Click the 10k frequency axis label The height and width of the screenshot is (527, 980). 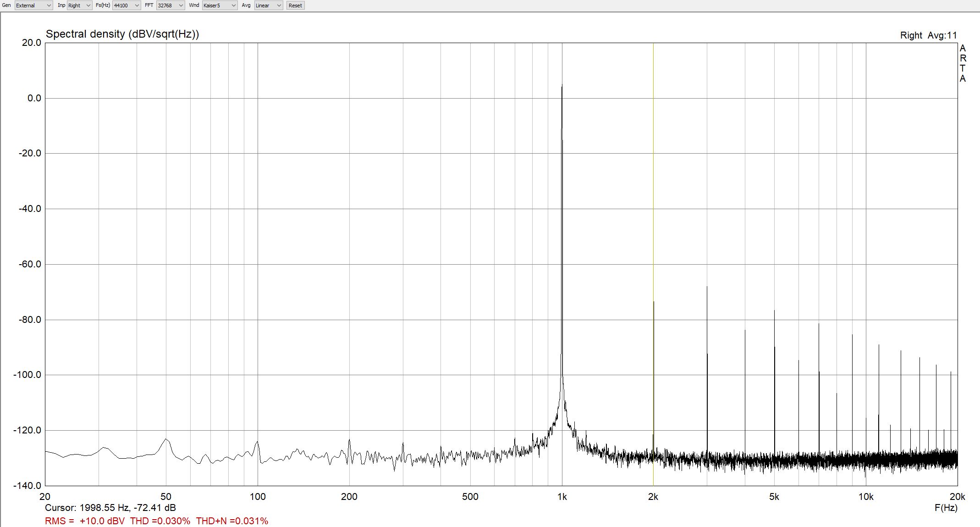pyautogui.click(x=866, y=497)
